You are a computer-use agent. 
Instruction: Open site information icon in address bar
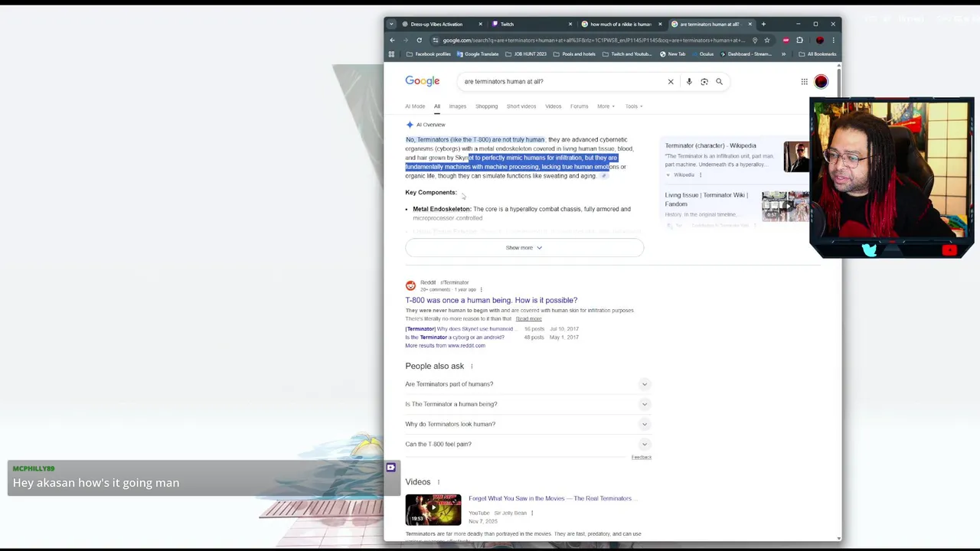435,40
